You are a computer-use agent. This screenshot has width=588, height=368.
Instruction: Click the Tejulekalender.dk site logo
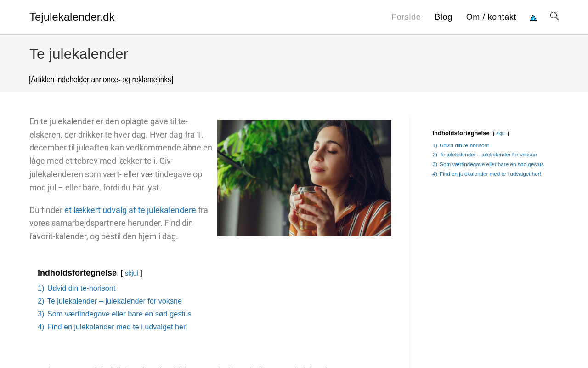tap(72, 17)
